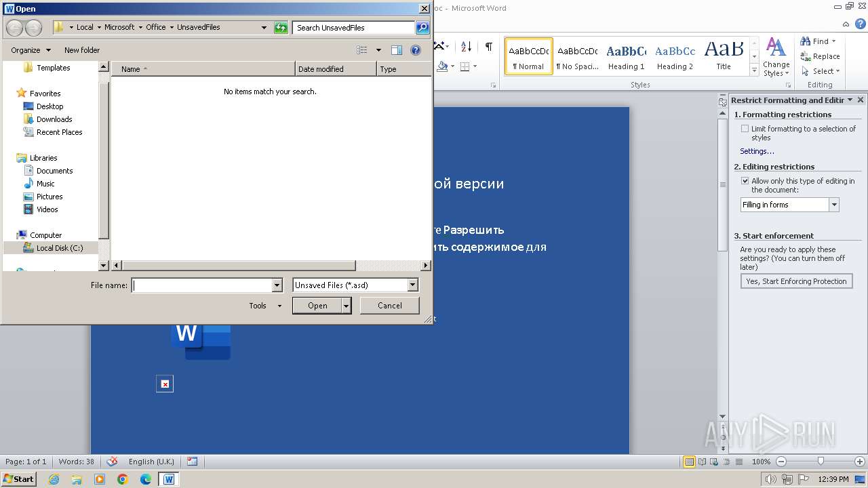Click the green Refresh icon next to address bar

point(281,28)
